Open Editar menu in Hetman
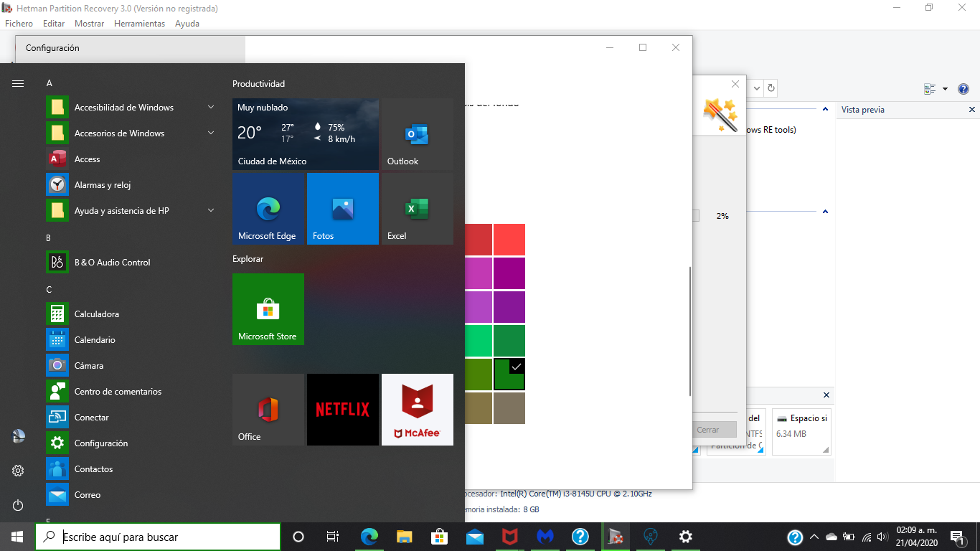The width and height of the screenshot is (980, 551). pyautogui.click(x=54, y=24)
